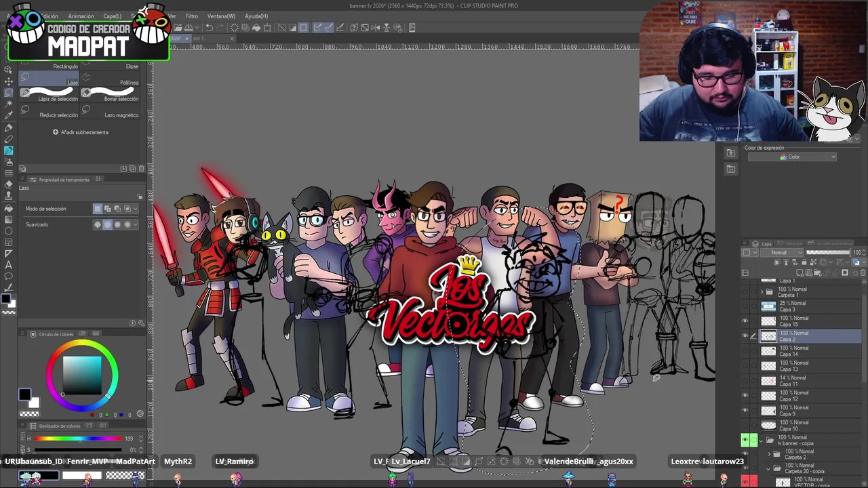Choose the Polilínea selection sub tool
This screenshot has width=868, height=488.
click(x=111, y=79)
